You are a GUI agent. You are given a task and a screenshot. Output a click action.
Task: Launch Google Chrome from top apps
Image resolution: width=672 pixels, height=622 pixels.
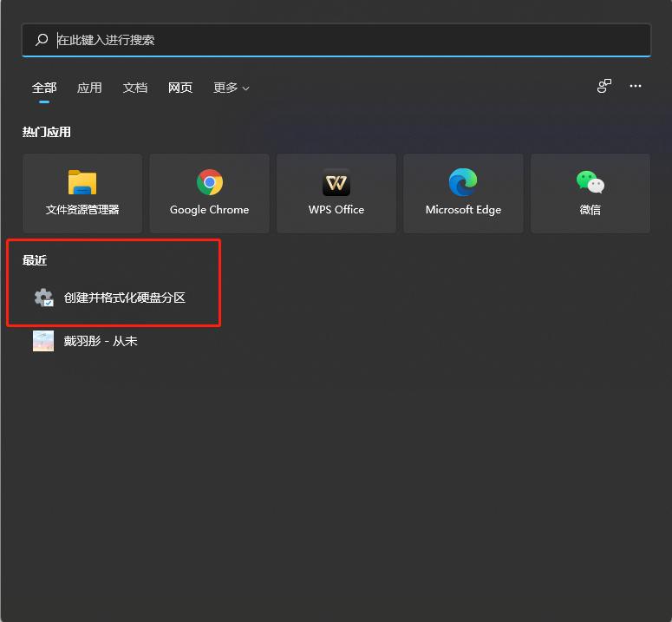pyautogui.click(x=210, y=193)
